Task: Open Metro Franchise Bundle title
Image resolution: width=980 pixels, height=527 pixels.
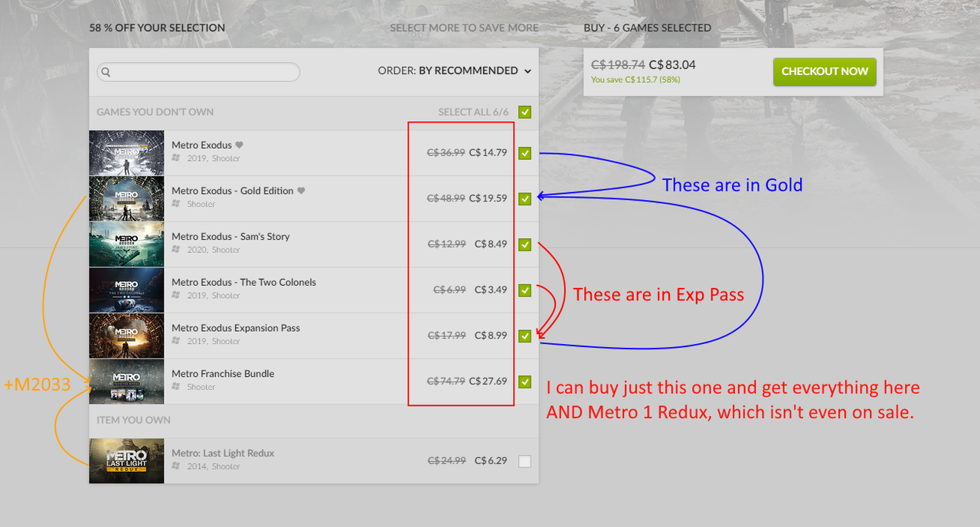Action: pyautogui.click(x=223, y=374)
